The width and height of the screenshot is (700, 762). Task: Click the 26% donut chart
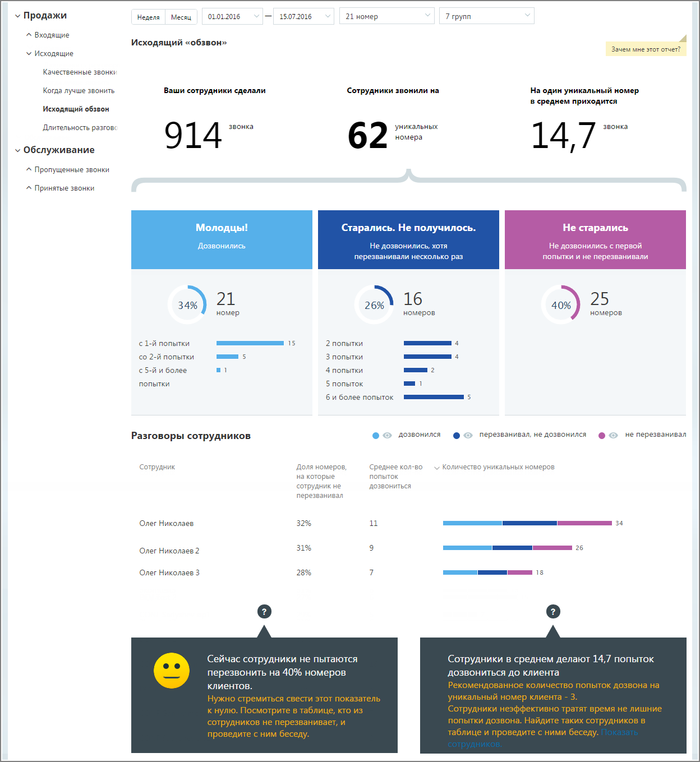[374, 304]
